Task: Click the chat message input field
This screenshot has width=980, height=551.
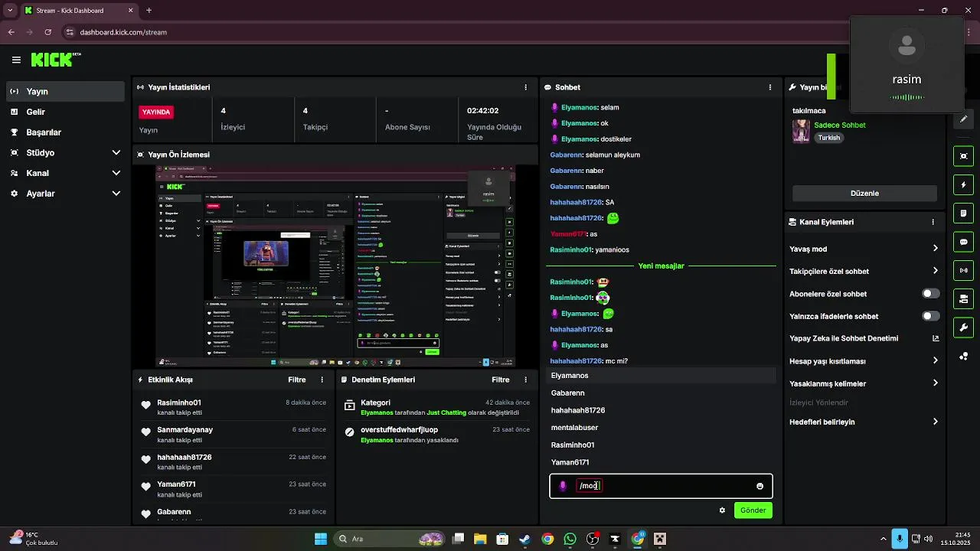Action: coord(661,486)
